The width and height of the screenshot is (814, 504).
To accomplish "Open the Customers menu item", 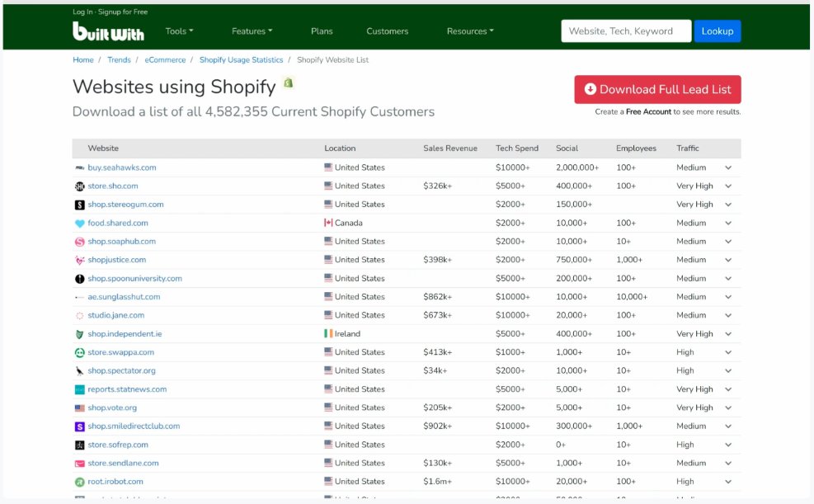I will click(x=388, y=31).
